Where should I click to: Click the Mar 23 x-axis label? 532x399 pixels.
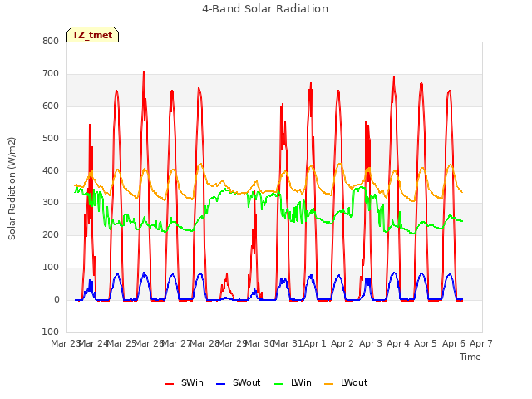click(66, 343)
